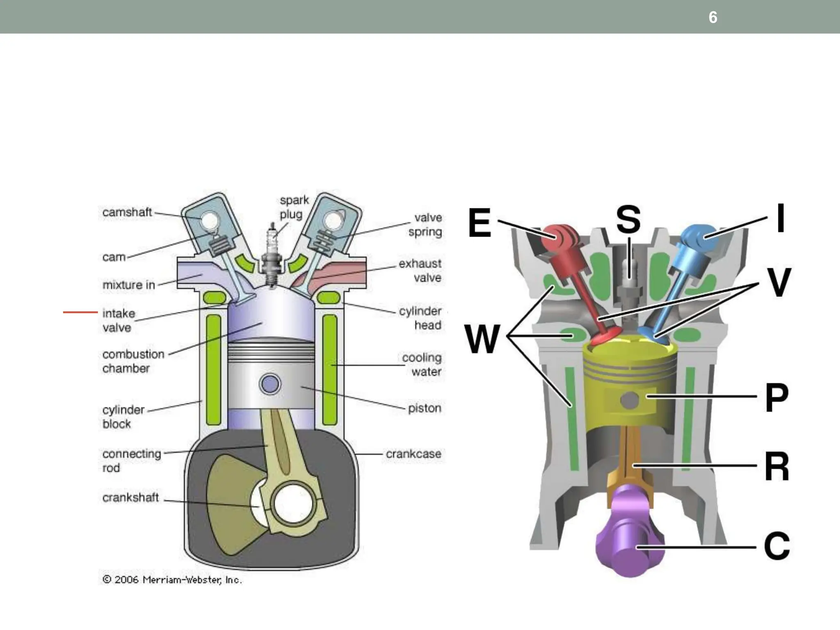Click the 'intake valve' label
This screenshot has width=840, height=630.
(118, 320)
